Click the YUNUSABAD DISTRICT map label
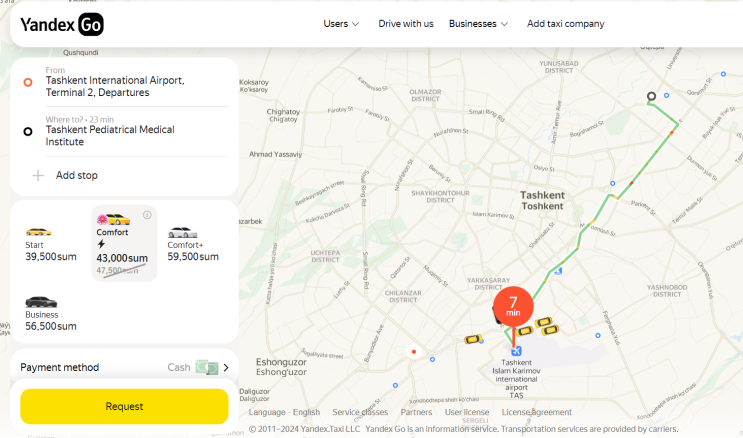This screenshot has height=438, width=743. pyautogui.click(x=559, y=67)
